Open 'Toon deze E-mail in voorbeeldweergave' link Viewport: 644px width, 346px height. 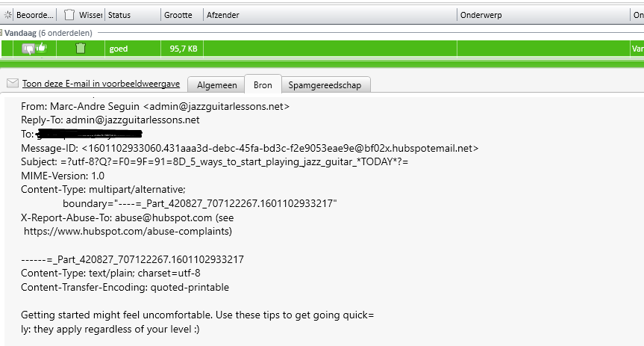[x=101, y=84]
